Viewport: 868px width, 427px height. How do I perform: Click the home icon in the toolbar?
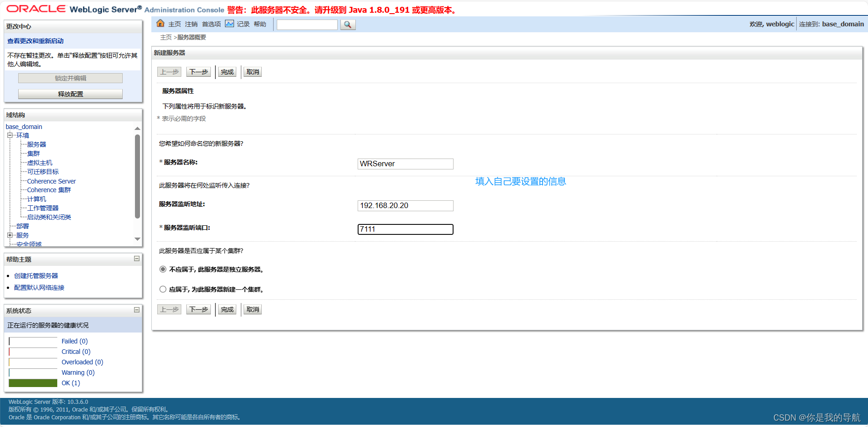tap(160, 24)
